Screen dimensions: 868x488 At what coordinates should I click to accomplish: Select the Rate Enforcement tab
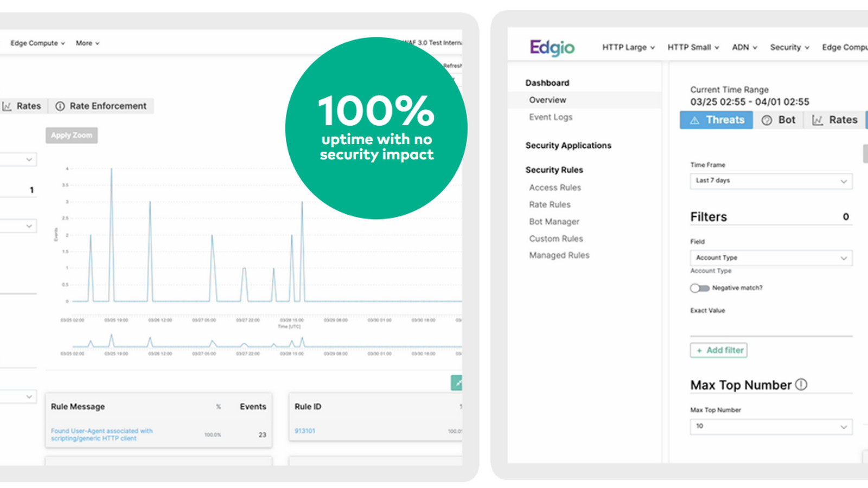tap(101, 106)
